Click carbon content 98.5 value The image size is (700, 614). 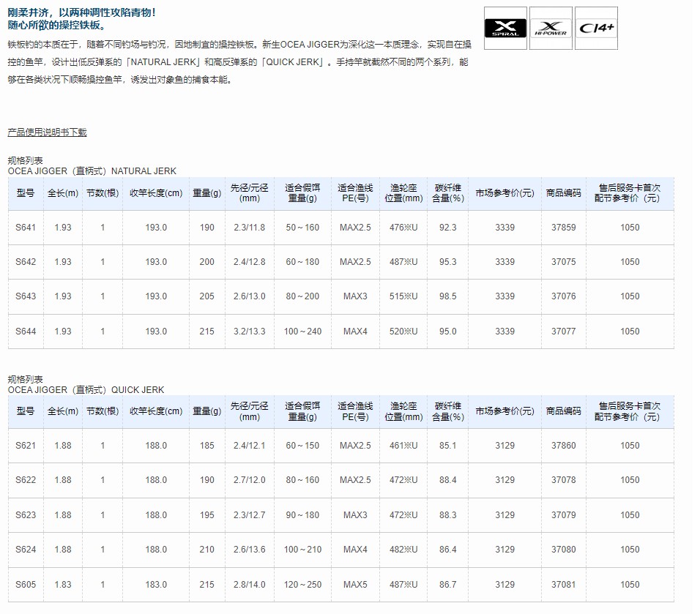pyautogui.click(x=448, y=296)
